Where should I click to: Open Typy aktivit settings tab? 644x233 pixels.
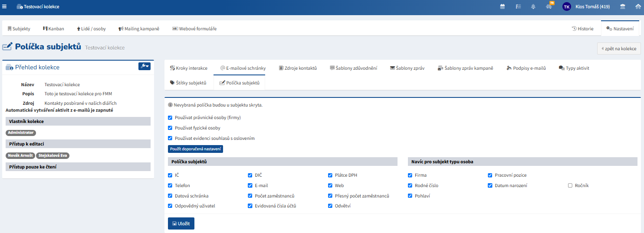click(x=574, y=68)
